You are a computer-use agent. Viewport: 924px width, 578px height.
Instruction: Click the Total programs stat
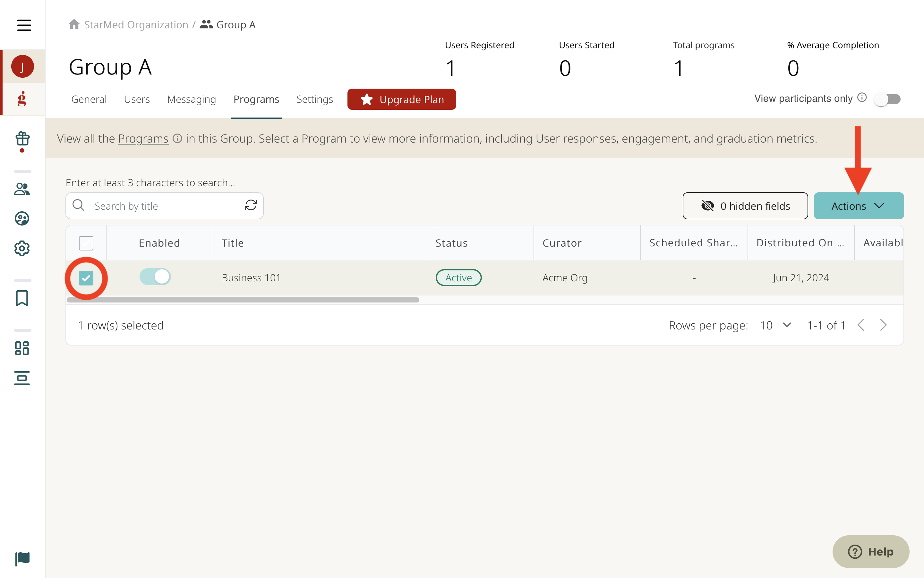703,59
